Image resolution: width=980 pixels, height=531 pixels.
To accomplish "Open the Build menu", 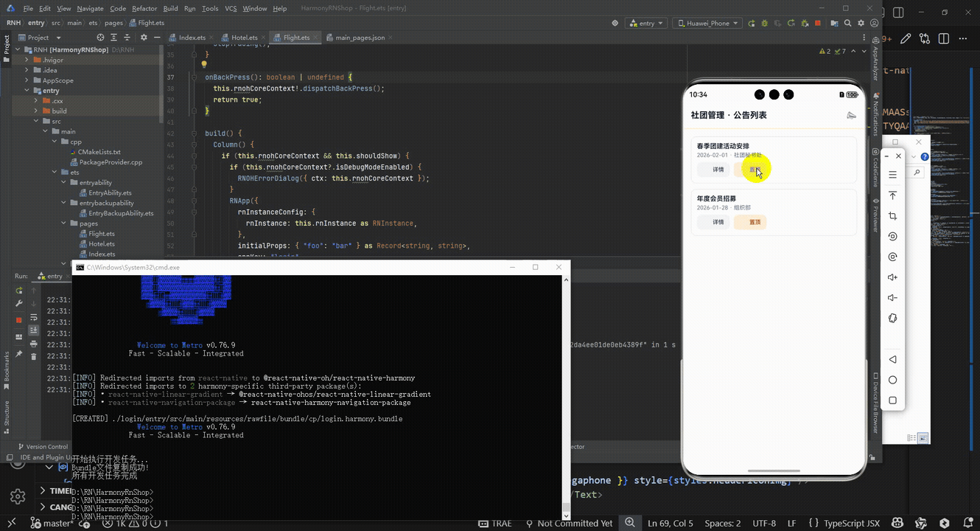I will (171, 9).
